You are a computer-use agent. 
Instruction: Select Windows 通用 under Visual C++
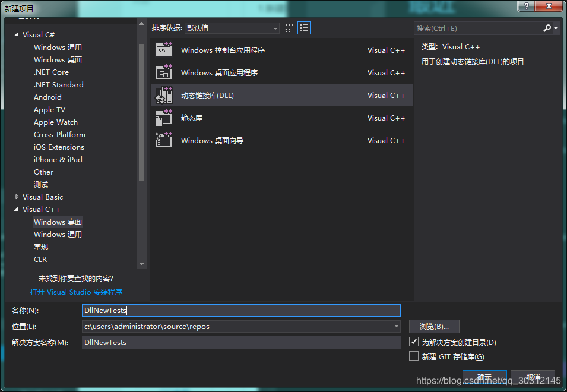coord(58,235)
